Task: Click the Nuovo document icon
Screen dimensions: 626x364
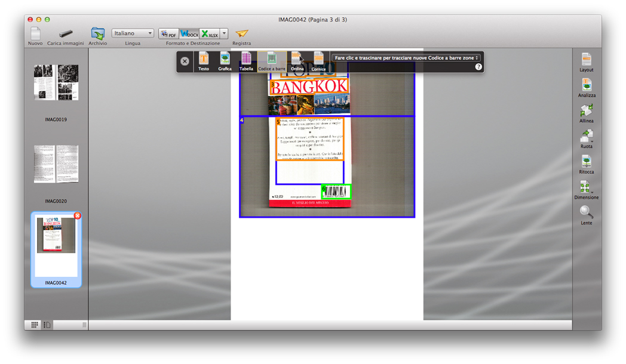Action: click(x=35, y=33)
